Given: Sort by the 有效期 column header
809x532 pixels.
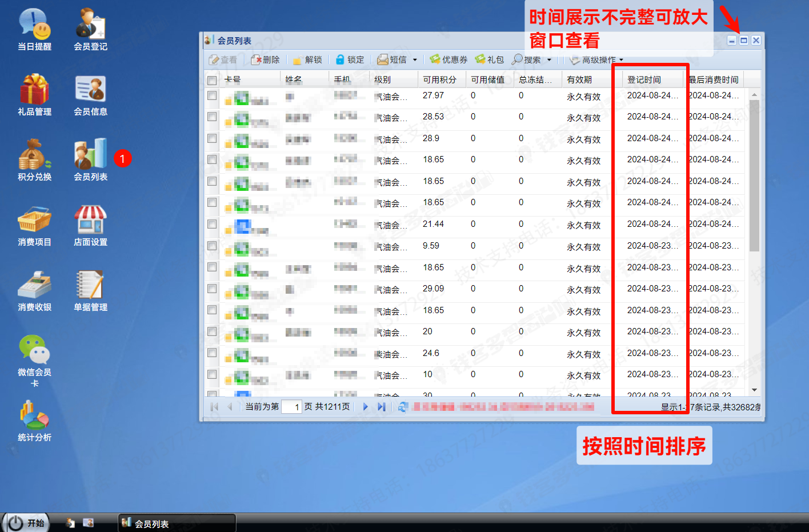Looking at the screenshot, I should (x=592, y=79).
